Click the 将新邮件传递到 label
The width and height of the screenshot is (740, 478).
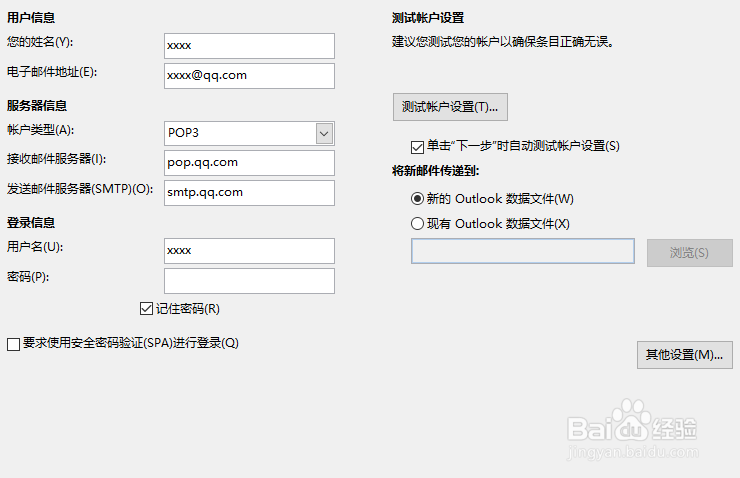pyautogui.click(x=436, y=171)
